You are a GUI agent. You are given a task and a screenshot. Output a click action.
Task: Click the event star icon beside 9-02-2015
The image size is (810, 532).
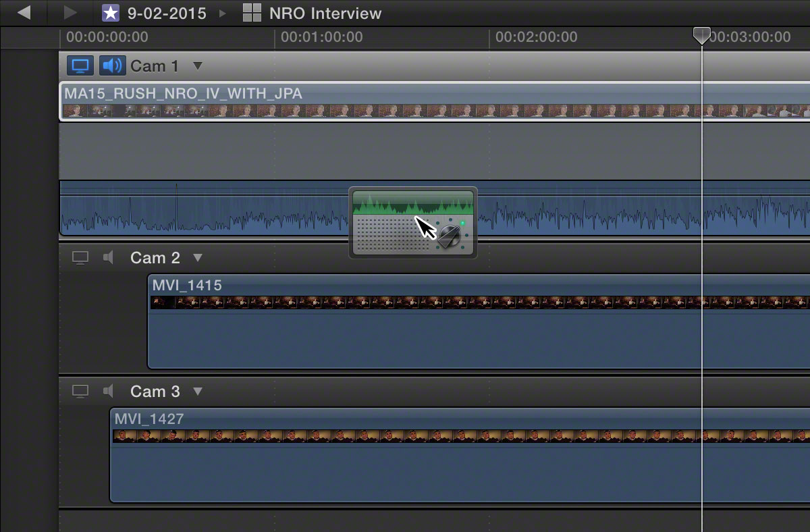[110, 12]
